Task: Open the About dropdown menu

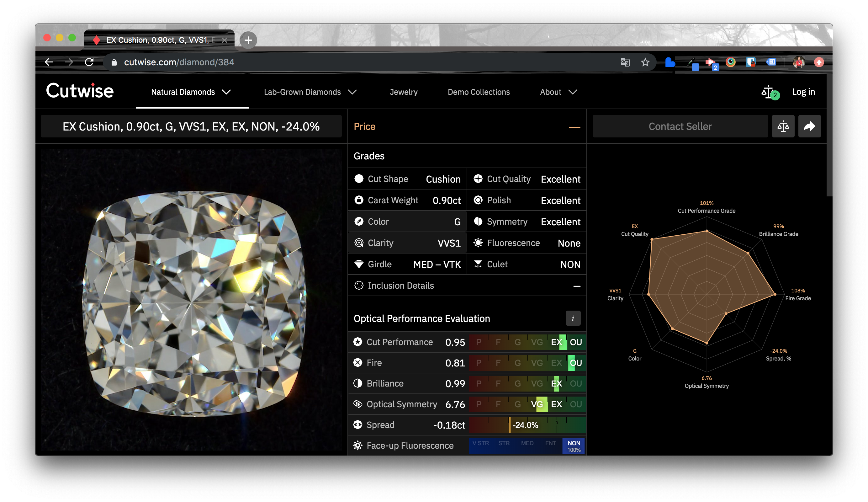Action: point(558,92)
